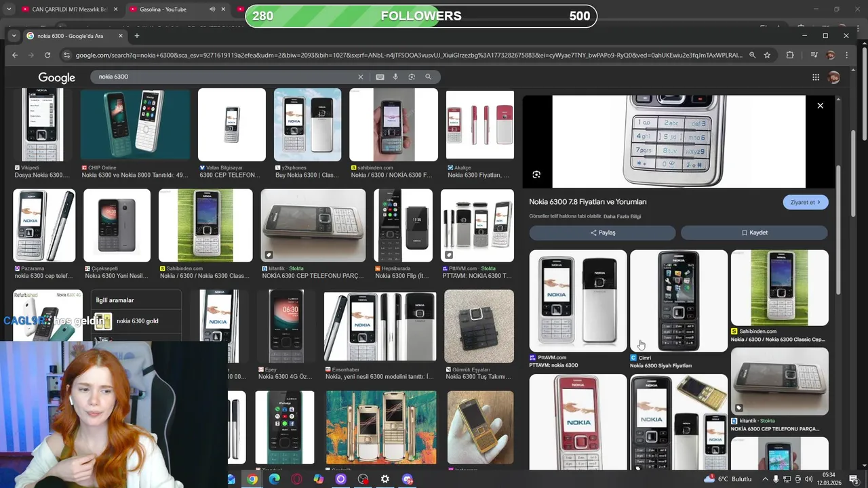Open the Daha Fazla Bilgi link

tap(622, 216)
